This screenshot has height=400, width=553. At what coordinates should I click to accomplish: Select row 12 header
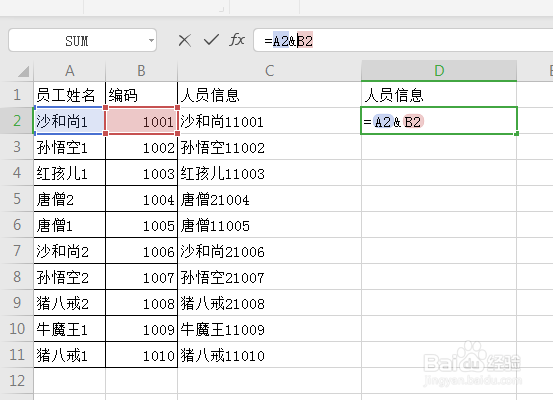coord(17,381)
